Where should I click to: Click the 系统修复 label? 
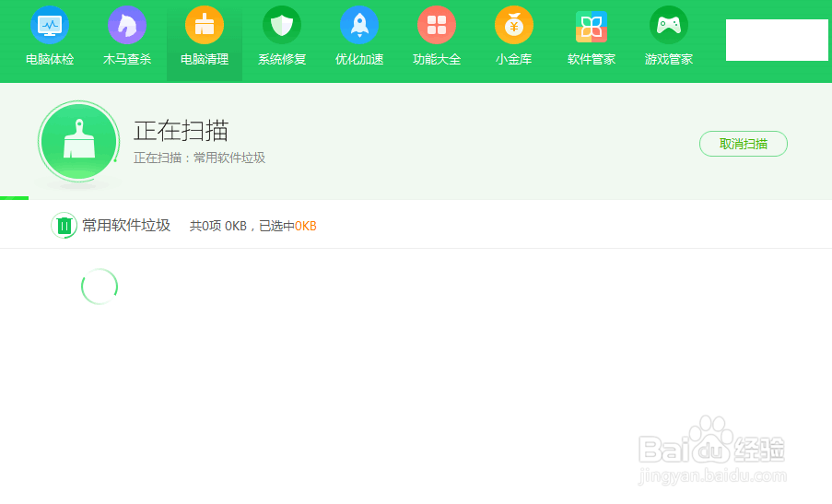click(282, 59)
